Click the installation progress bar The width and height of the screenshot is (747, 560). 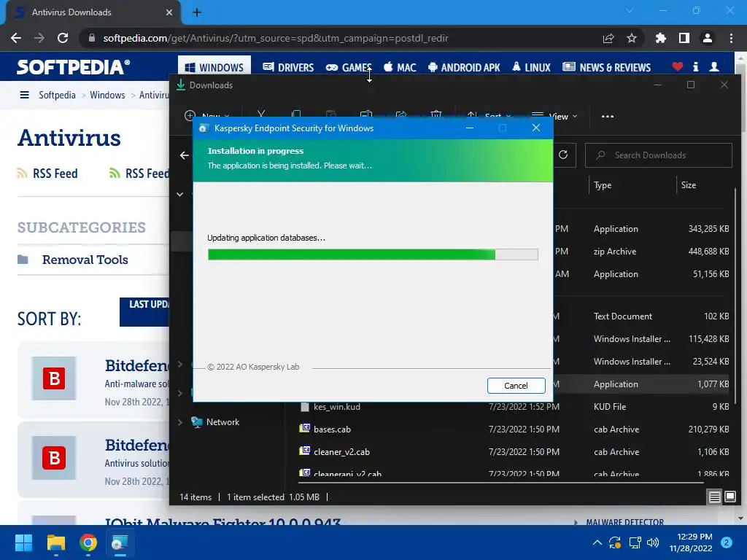373,254
